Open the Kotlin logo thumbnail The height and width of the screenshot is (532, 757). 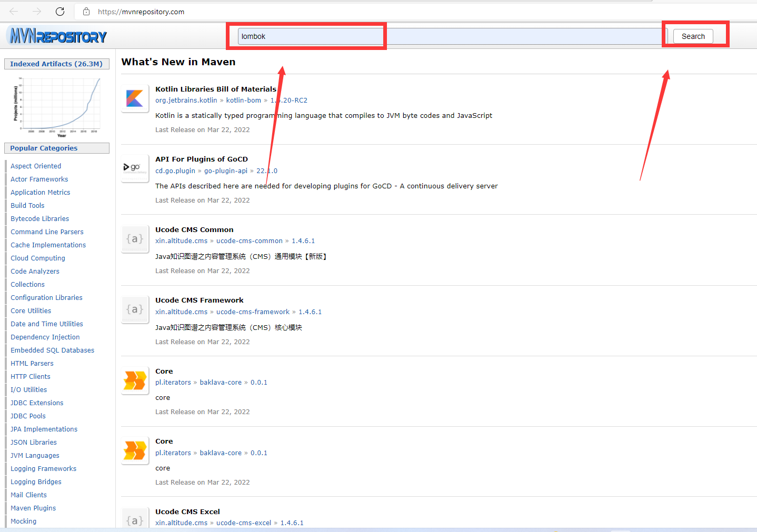(135, 98)
